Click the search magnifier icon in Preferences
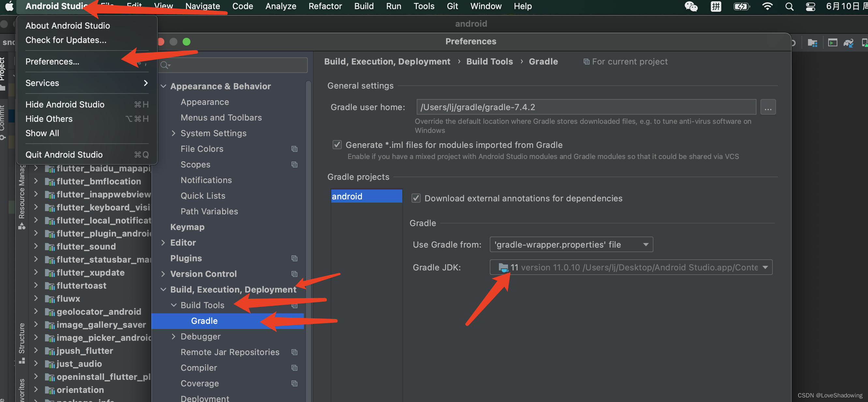 click(x=165, y=65)
